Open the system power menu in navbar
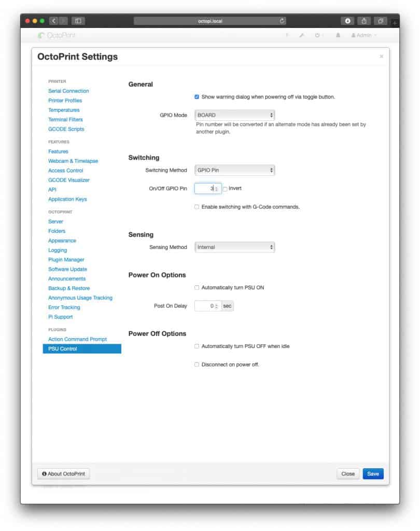The image size is (420, 531). click(x=318, y=35)
